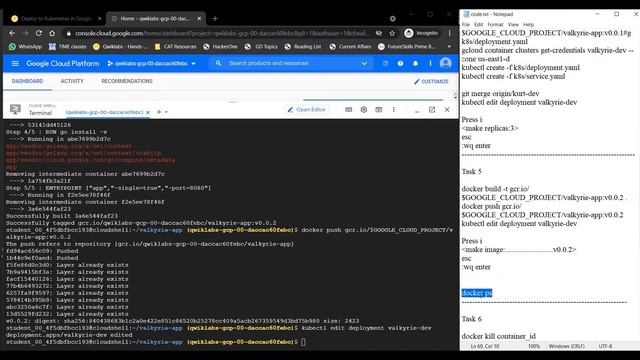Click the Cloud Shell web preview icon
The height and width of the screenshot is (360, 640).
[379, 110]
